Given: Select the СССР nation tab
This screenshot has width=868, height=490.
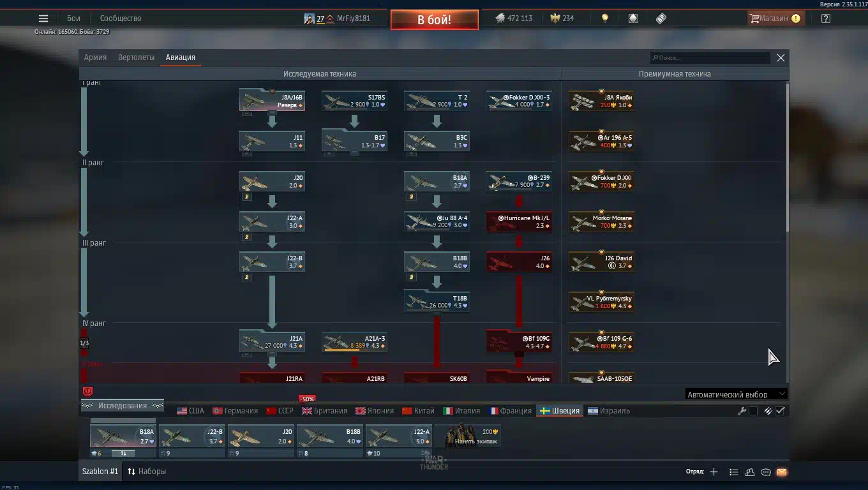Looking at the screenshot, I should click(x=280, y=411).
